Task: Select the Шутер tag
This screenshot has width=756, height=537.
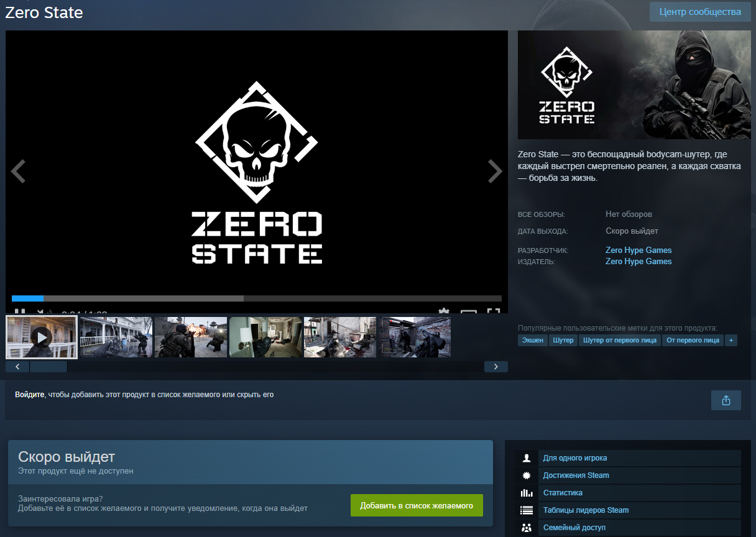Action: 563,340
